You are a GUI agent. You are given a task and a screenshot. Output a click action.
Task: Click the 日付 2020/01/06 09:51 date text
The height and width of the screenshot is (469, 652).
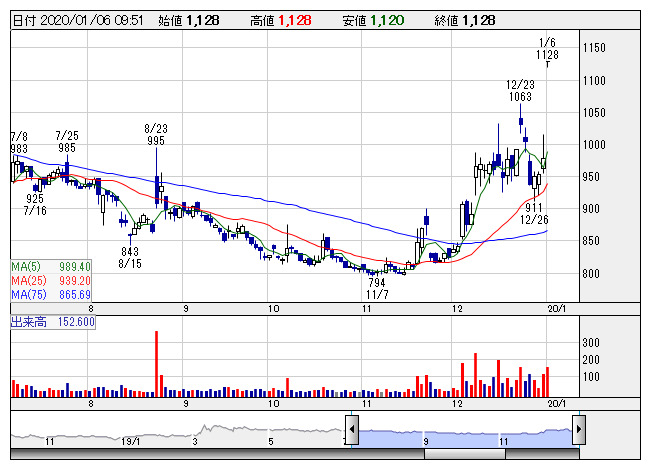pos(78,20)
